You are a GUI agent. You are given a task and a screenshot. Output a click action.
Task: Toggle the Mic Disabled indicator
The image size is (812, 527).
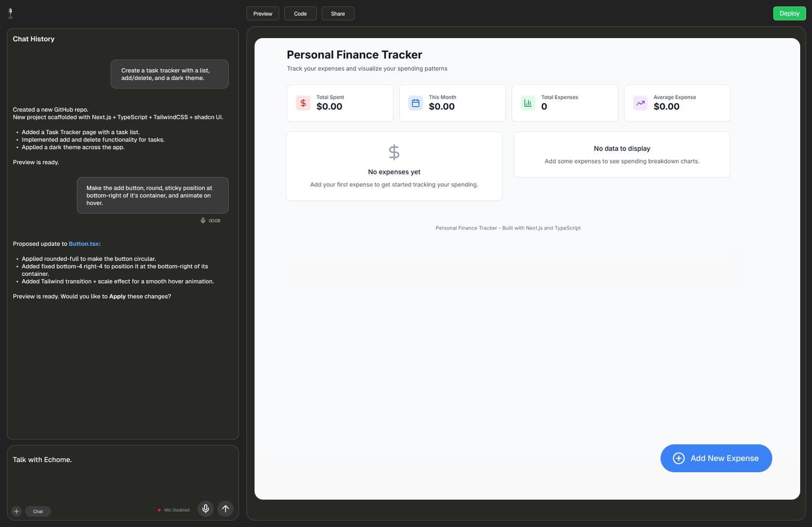174,510
